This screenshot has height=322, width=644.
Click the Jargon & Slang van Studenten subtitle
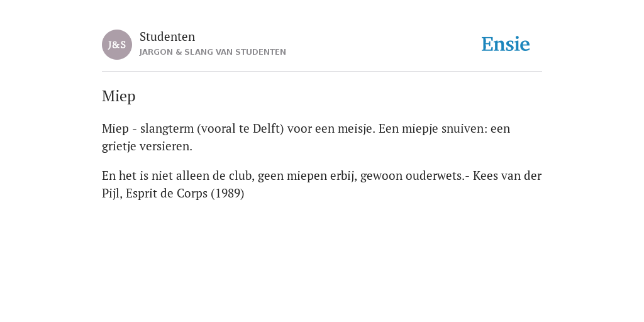tap(213, 52)
